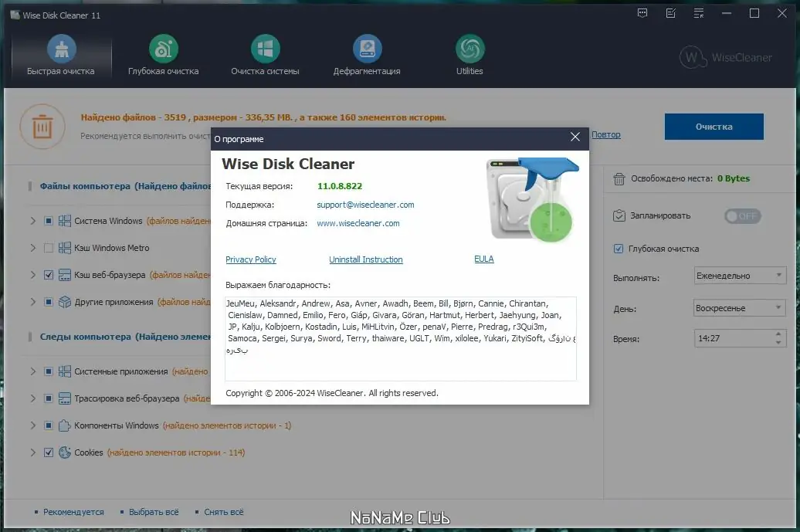Screen dimensions: 800x532
Task: Uncheck the Cookies checkbox
Action: click(x=49, y=452)
